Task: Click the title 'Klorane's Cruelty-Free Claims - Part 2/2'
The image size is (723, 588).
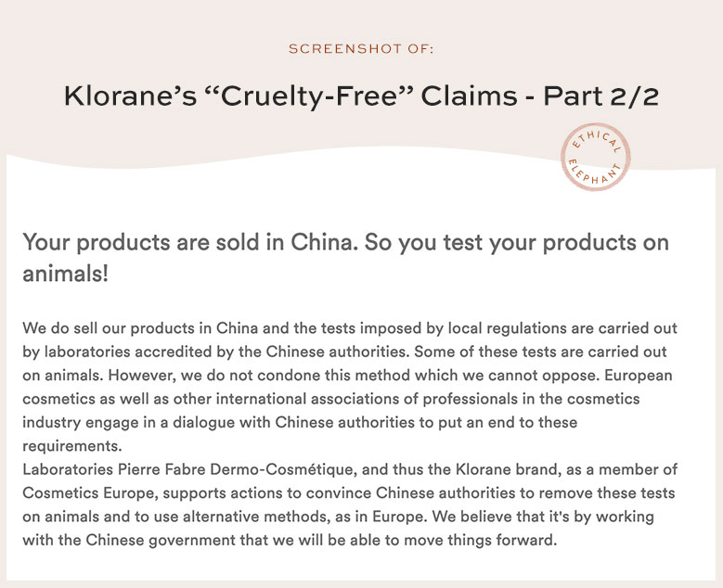Action: 361,96
